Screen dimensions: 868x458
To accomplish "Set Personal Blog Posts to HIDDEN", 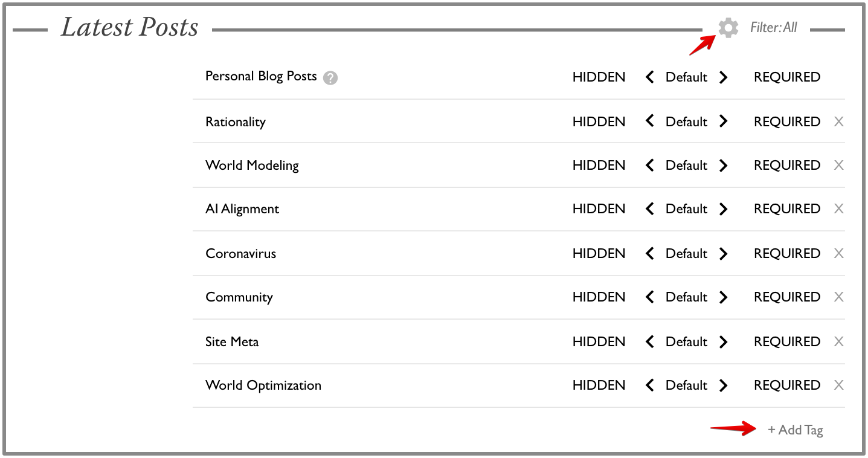I will point(599,77).
